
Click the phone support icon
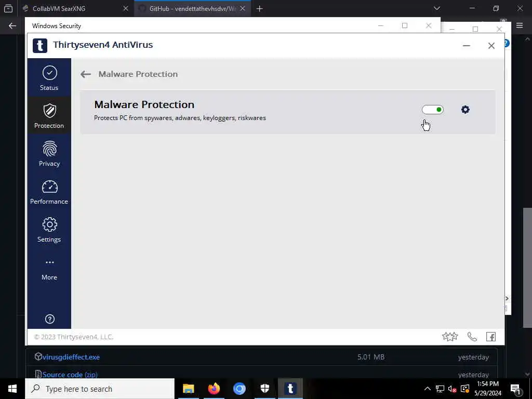[472, 337]
